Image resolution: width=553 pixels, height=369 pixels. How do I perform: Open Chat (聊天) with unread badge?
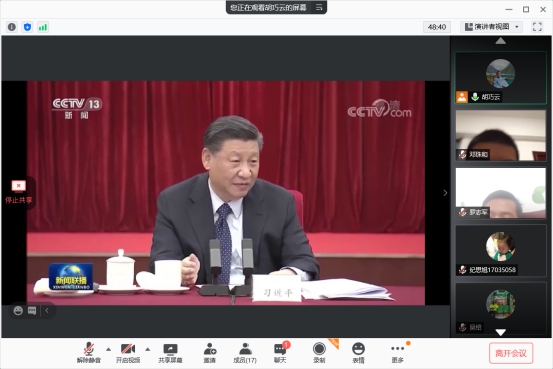point(280,353)
